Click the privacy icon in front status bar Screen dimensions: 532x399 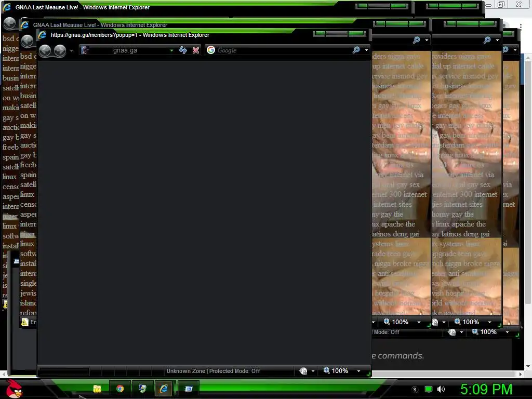tap(303, 371)
